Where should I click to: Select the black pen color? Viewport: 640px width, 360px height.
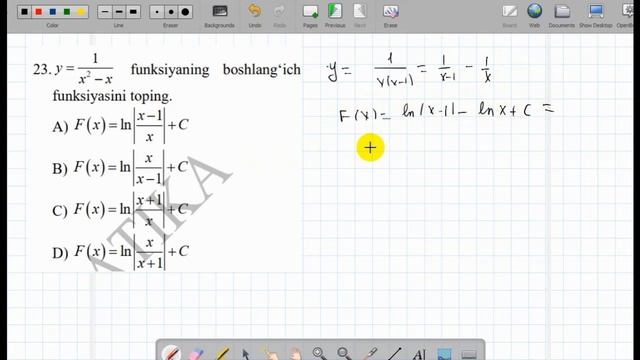tap(24, 12)
